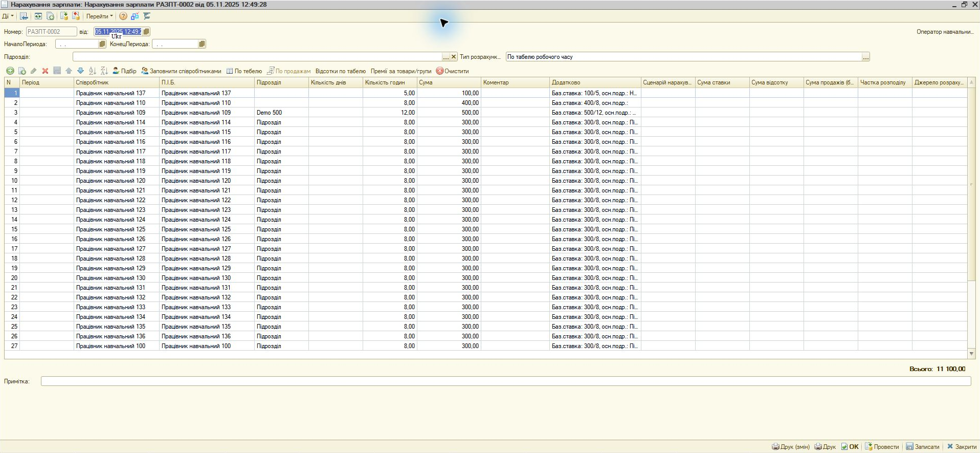980x453 pixels.
Task: Post document with Провести button
Action: pyautogui.click(x=882, y=447)
